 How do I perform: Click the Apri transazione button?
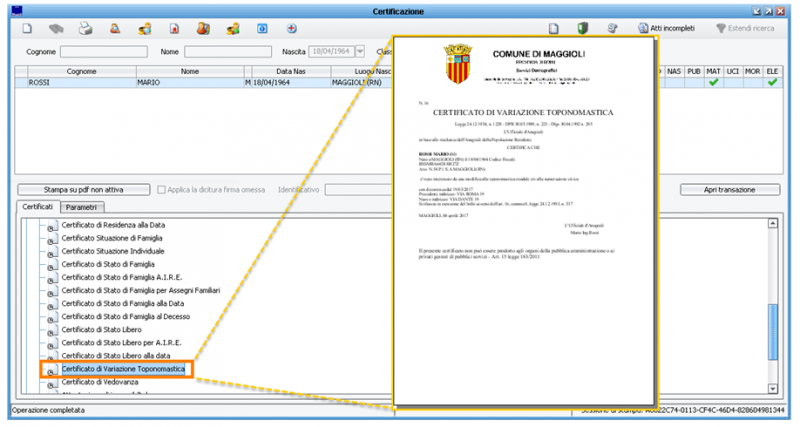coord(730,190)
